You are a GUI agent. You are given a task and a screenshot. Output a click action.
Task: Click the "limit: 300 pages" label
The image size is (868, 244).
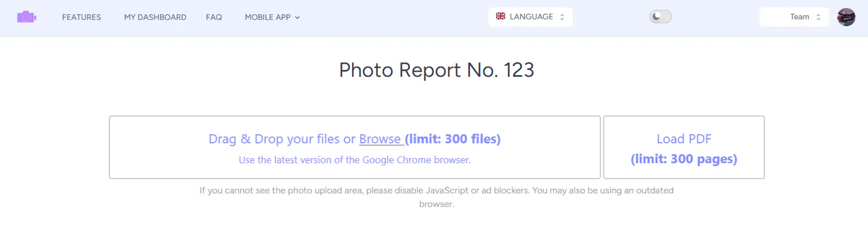(x=683, y=159)
